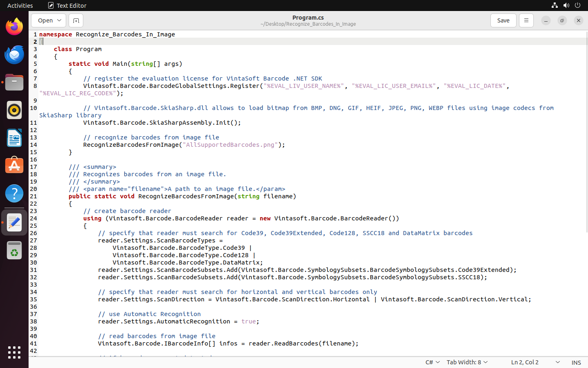Open Thunderbird mail from the dock
Viewport: 588px width, 368px height.
pyautogui.click(x=14, y=55)
